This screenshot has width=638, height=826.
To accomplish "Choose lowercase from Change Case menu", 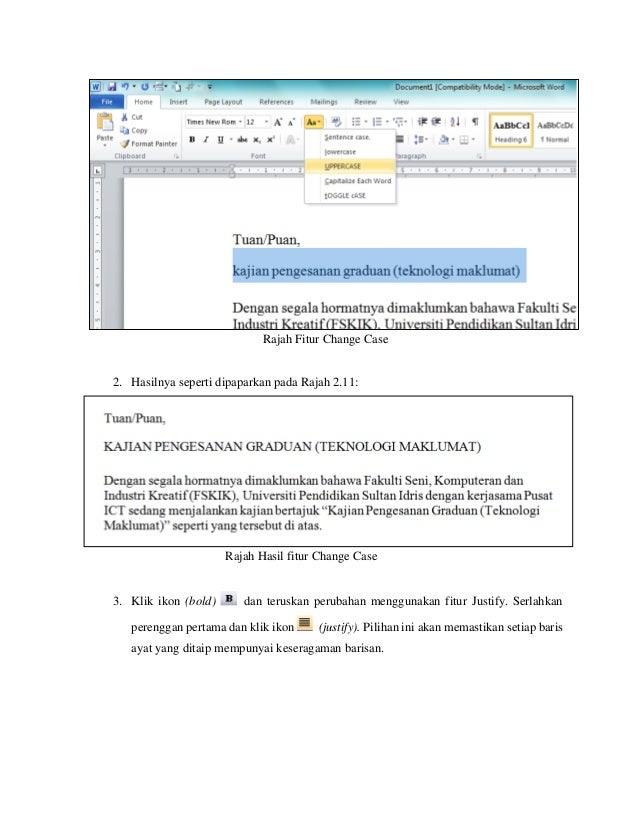I will click(x=350, y=152).
